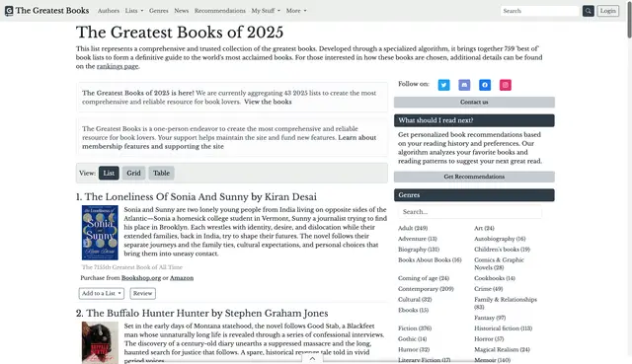Select the Coming of age genre

pyautogui.click(x=424, y=278)
